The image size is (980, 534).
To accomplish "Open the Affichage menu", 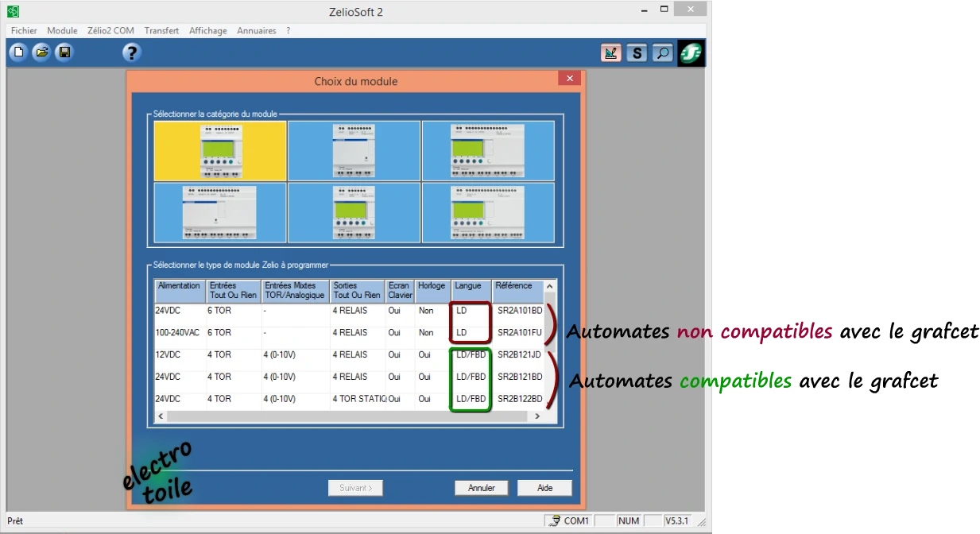I will point(208,30).
